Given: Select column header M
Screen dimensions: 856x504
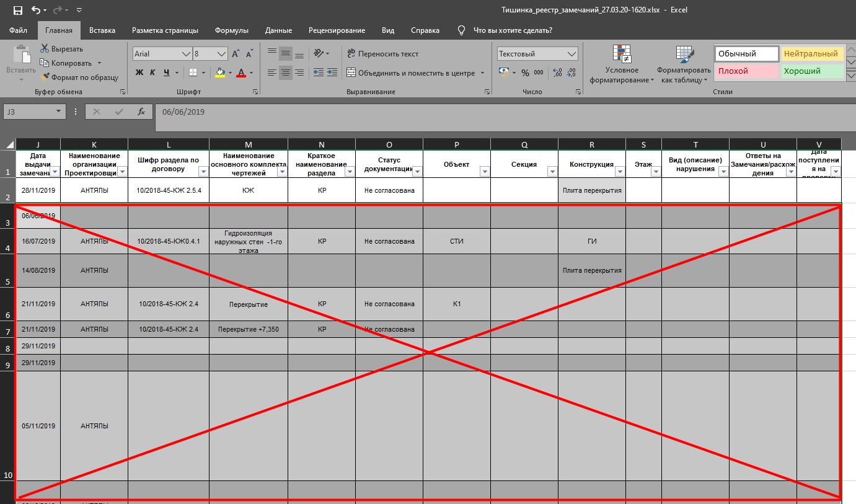Looking at the screenshot, I should [249, 144].
